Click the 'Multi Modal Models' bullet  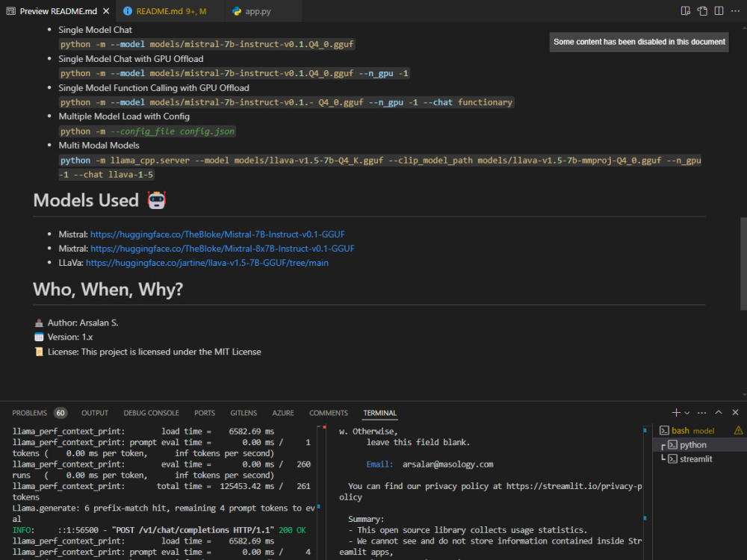99,146
